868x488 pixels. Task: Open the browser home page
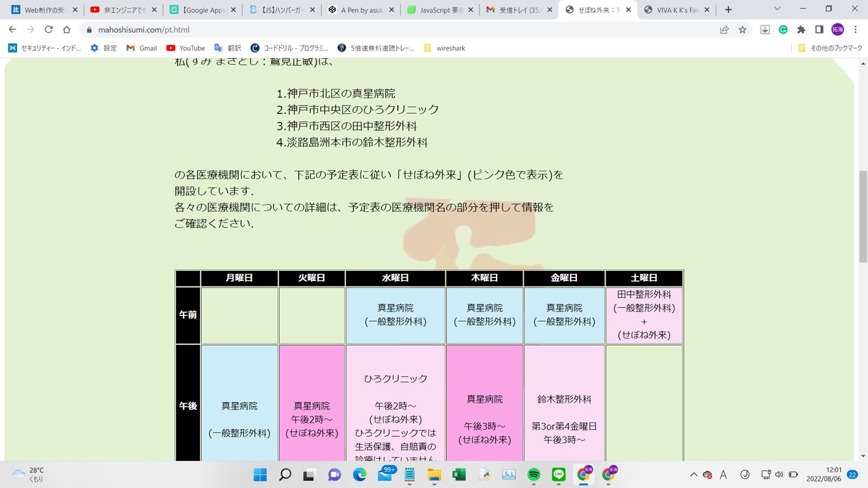(67, 29)
